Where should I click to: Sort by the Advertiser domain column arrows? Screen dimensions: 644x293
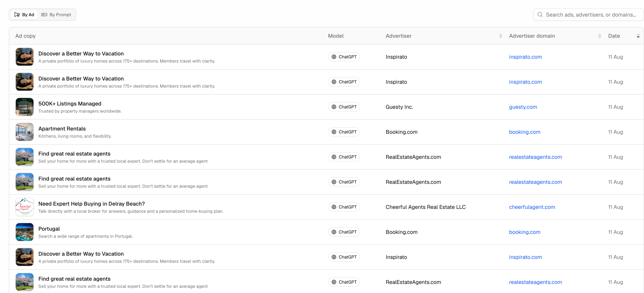[x=600, y=36]
